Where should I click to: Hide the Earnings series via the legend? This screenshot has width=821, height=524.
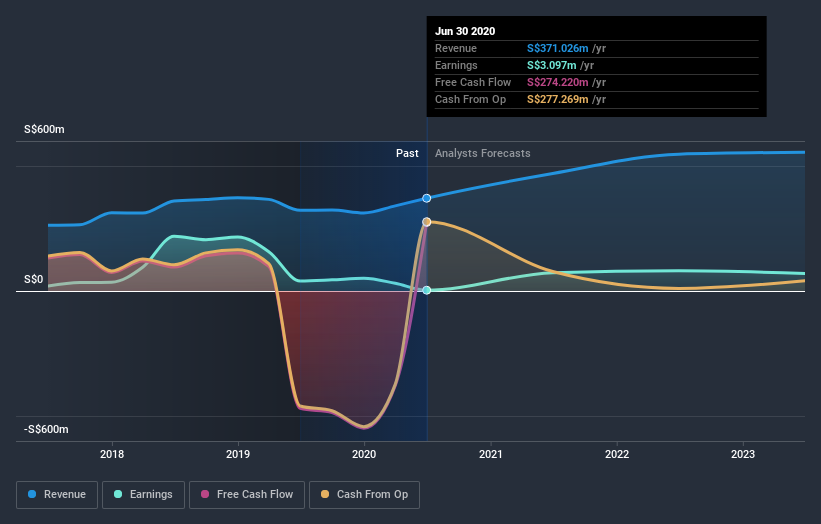(x=143, y=494)
